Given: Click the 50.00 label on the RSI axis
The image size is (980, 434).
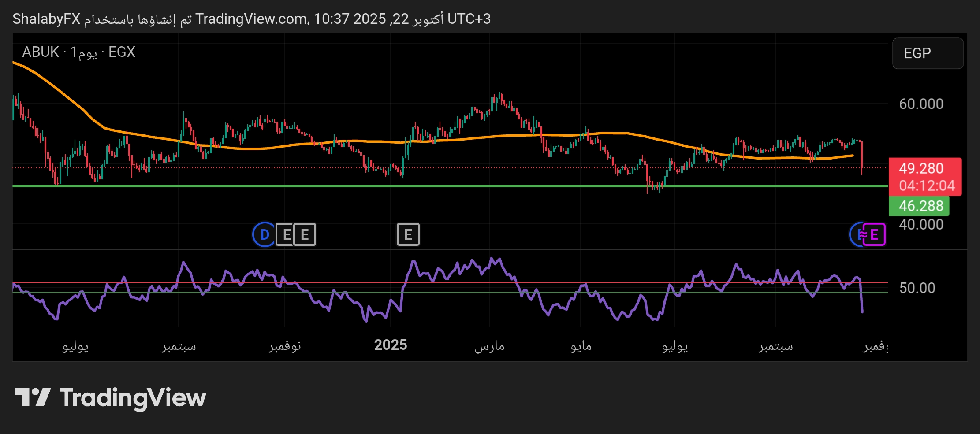Looking at the screenshot, I should tap(917, 288).
